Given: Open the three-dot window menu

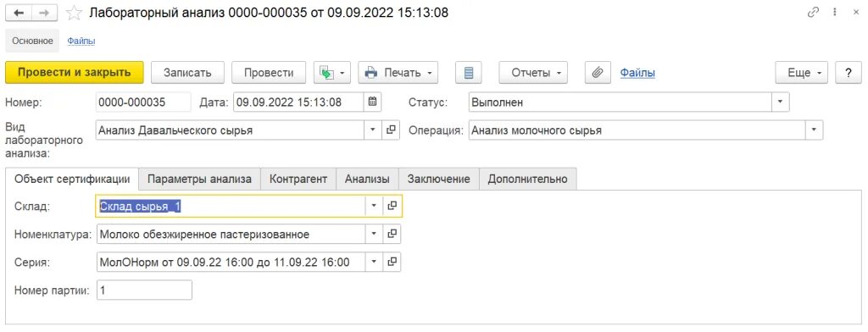Looking at the screenshot, I should click(x=834, y=13).
